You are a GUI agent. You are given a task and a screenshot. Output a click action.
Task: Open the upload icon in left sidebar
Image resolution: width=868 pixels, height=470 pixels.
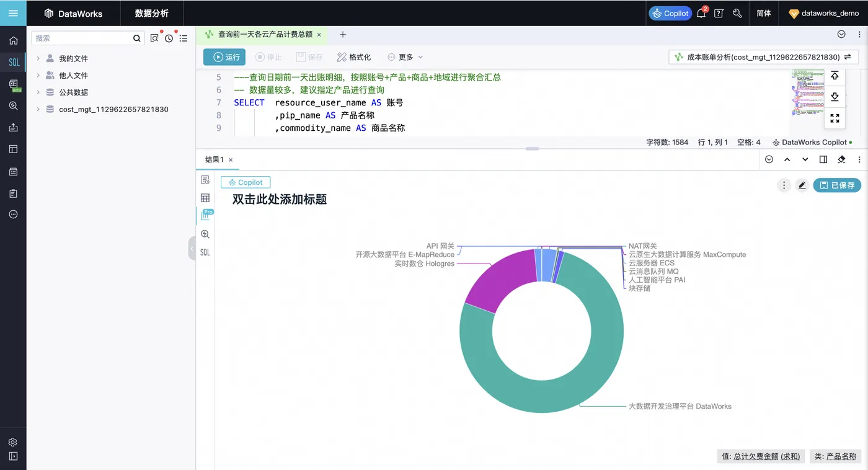point(13,128)
